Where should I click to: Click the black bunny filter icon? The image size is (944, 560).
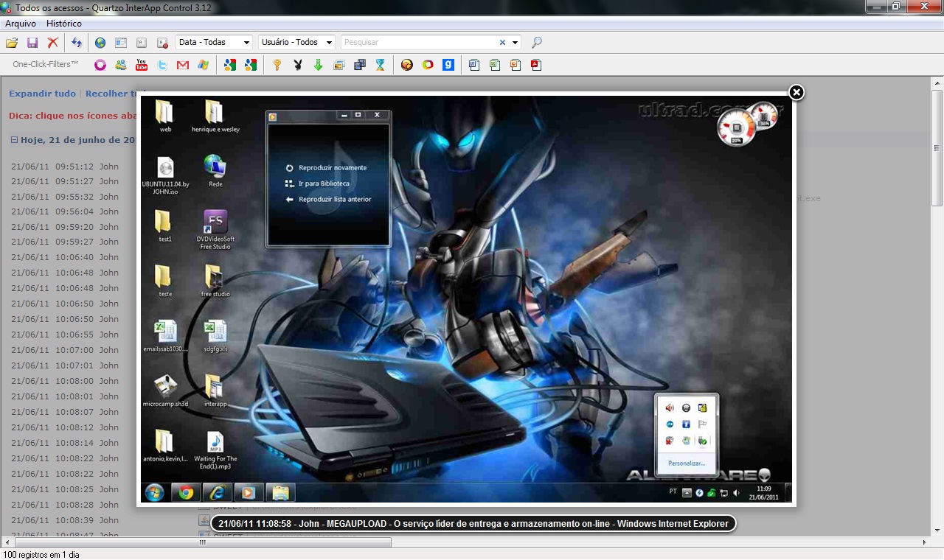click(x=298, y=65)
